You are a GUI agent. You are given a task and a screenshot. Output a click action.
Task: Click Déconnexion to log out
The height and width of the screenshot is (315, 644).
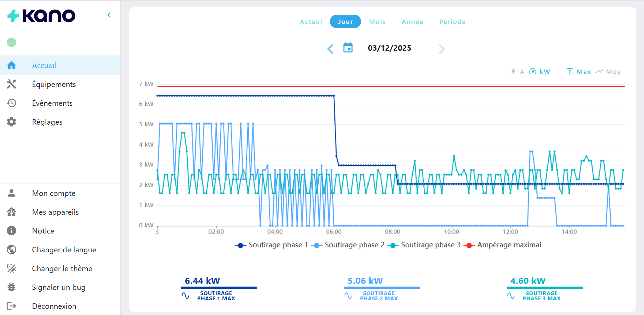[54, 306]
